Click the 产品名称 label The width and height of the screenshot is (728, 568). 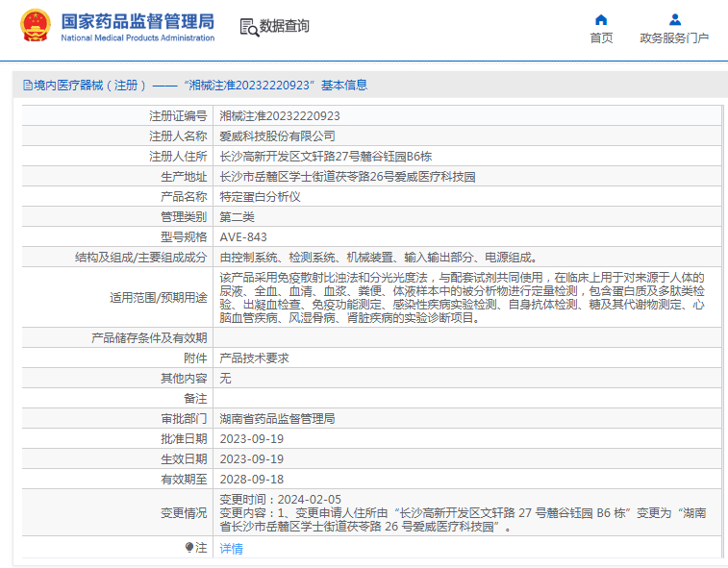pos(184,197)
